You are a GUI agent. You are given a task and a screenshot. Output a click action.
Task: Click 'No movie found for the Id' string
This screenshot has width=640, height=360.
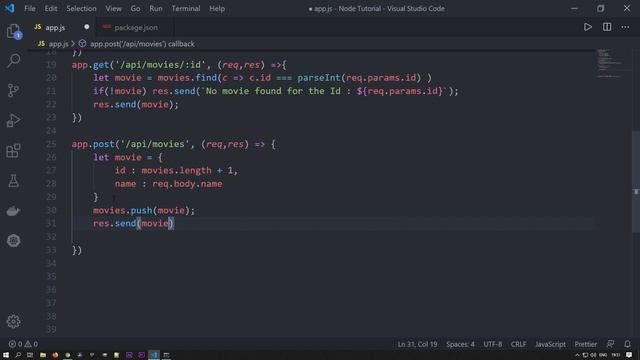[x=273, y=91]
